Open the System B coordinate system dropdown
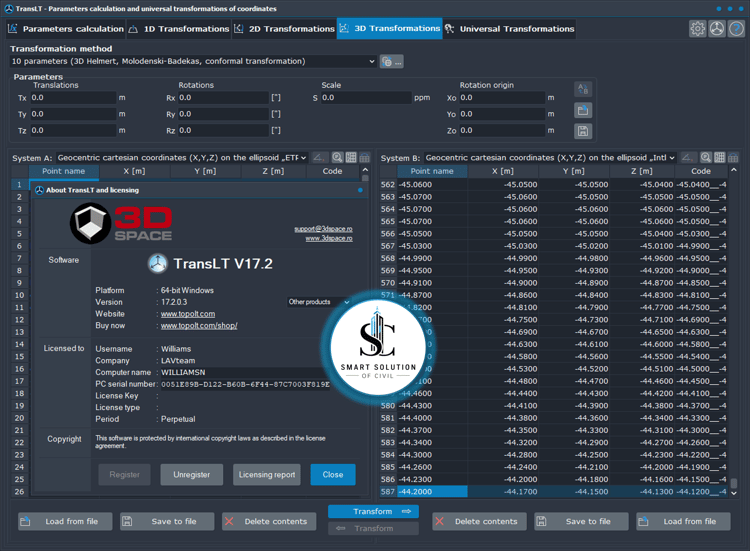750x551 pixels. [550, 157]
